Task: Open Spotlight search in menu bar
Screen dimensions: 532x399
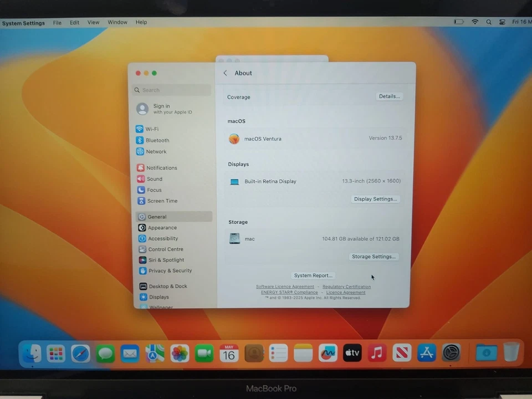Action: pyautogui.click(x=489, y=22)
